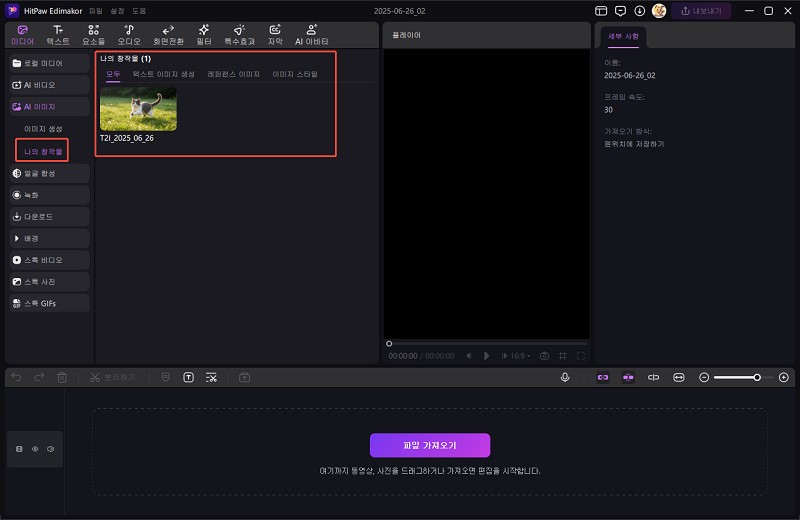Click the marker shield icon in timeline toolbar
800x520 pixels.
tap(165, 377)
